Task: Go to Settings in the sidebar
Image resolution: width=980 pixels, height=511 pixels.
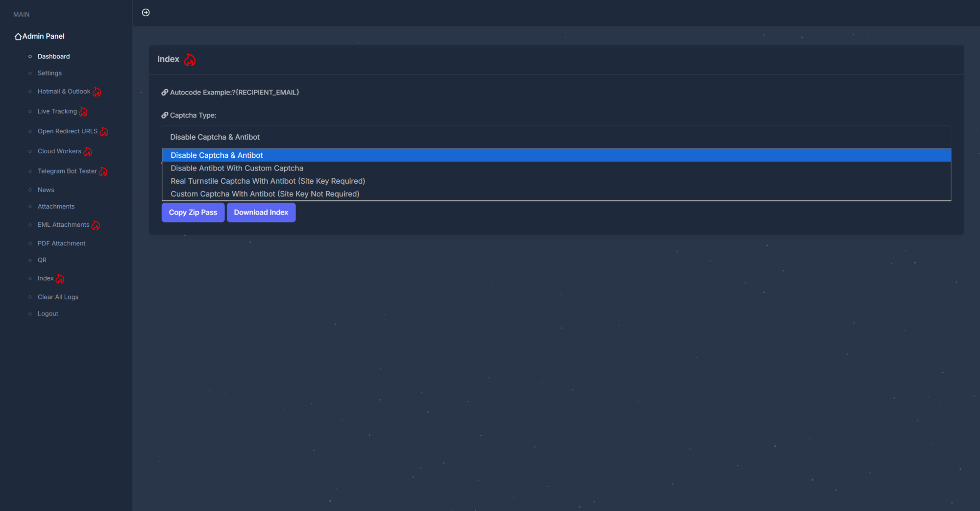Action: click(x=49, y=73)
